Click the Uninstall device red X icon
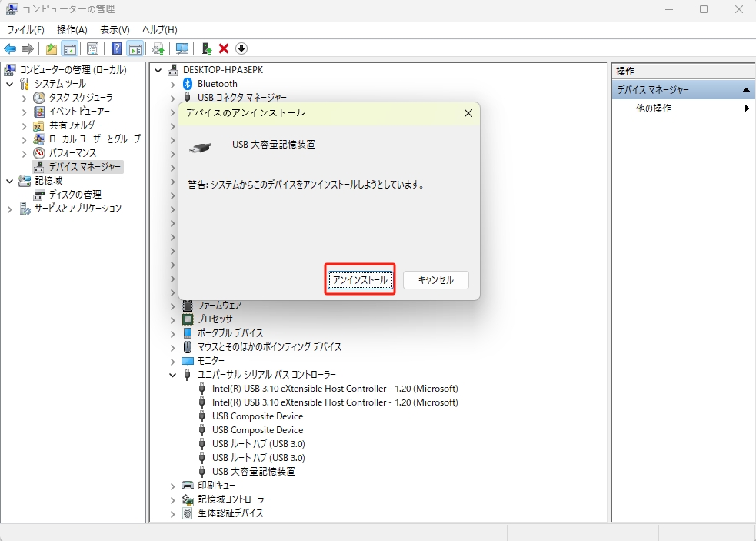The image size is (756, 541). coord(222,48)
